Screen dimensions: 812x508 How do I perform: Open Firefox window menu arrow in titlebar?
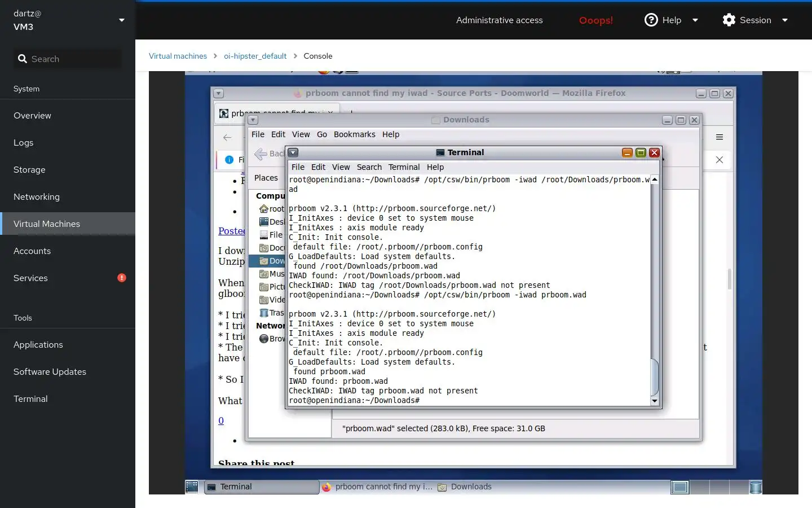(219, 93)
